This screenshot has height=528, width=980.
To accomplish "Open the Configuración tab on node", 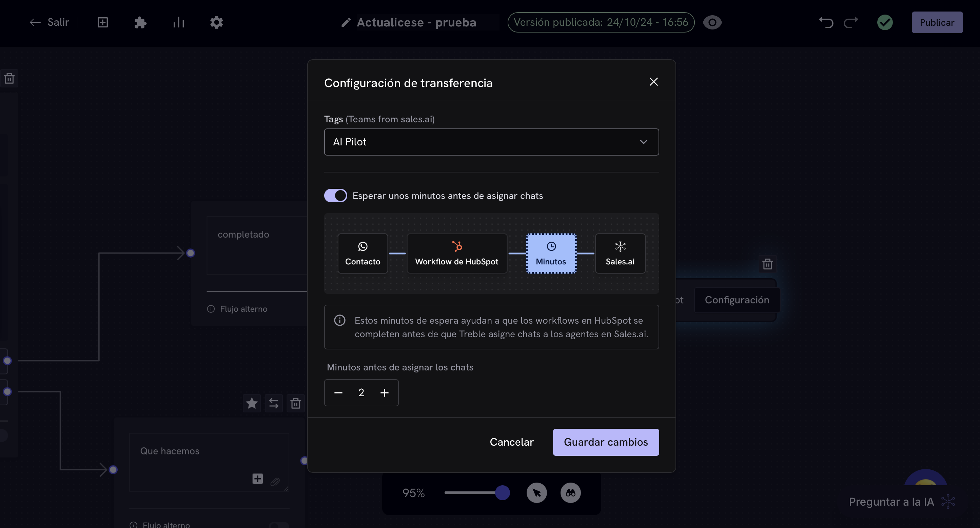I will coord(737,300).
